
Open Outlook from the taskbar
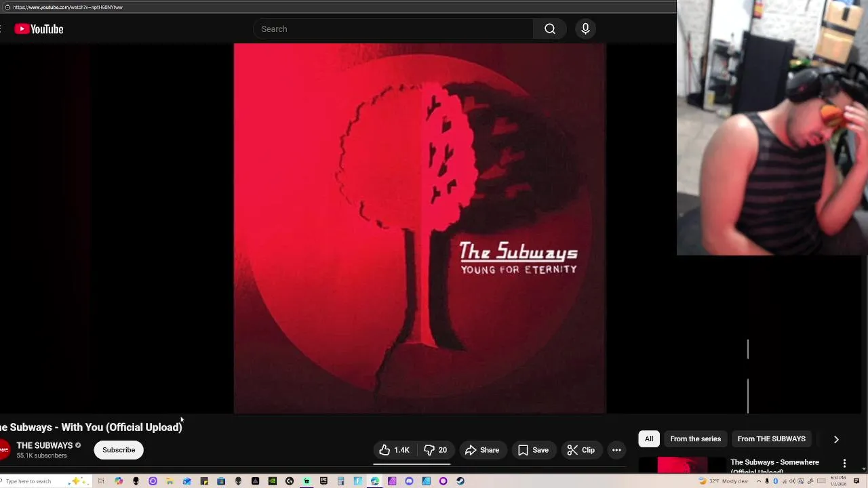pyautogui.click(x=186, y=481)
